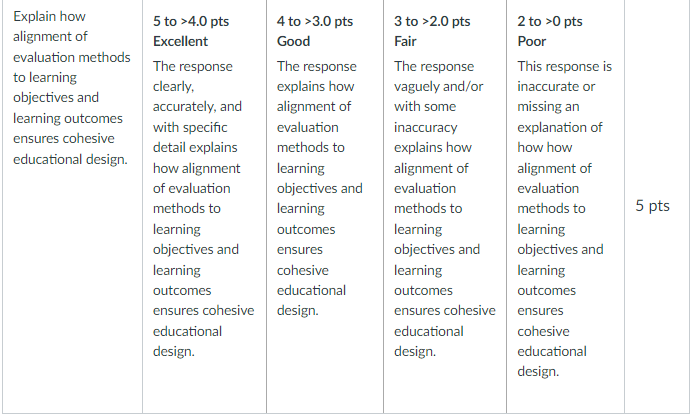Viewport: 692px width, 414px height.
Task: Click the '5 pts' total points cell
Action: point(652,206)
